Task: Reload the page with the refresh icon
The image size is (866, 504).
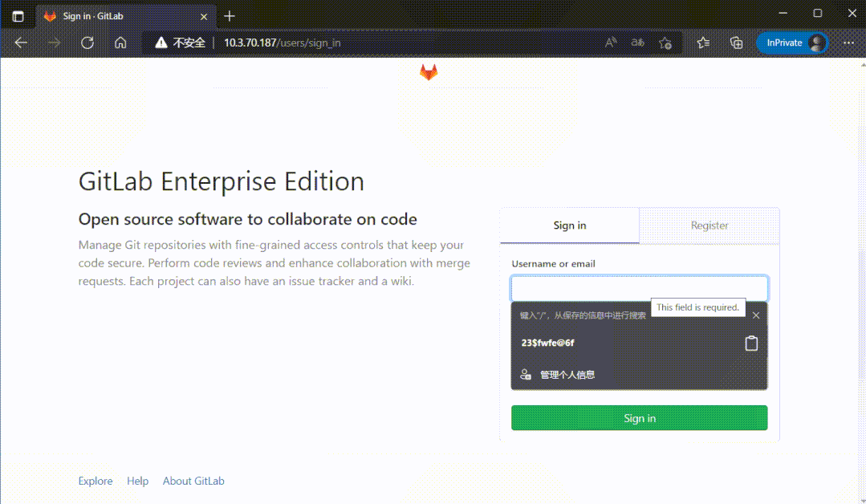Action: [87, 43]
